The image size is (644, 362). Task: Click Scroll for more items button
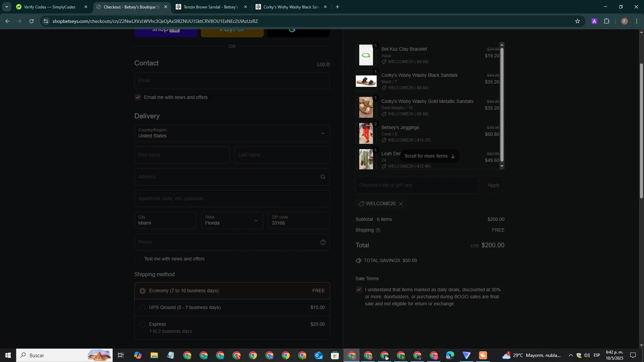tap(429, 156)
